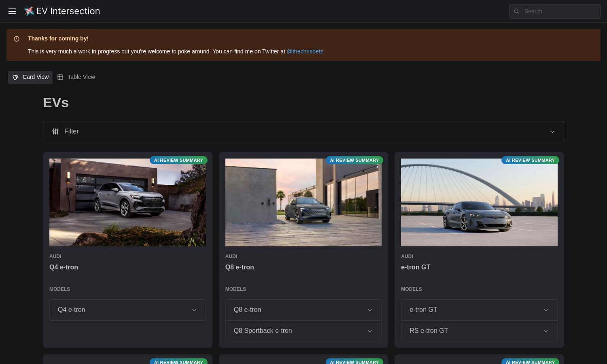Expand the Q4 e-tron model row
Screen dimensions: 607x364
tap(127, 310)
